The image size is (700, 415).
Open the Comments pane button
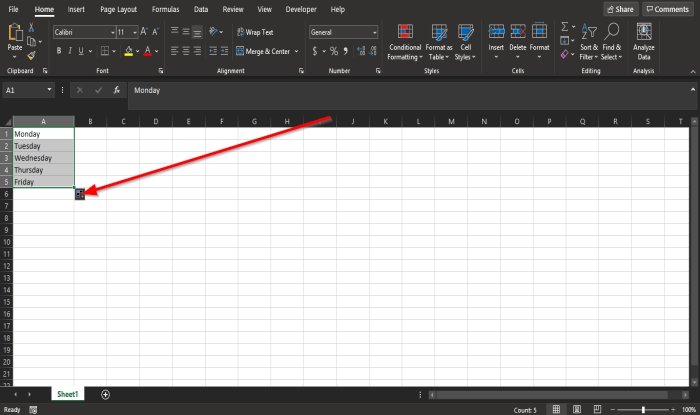click(x=667, y=9)
